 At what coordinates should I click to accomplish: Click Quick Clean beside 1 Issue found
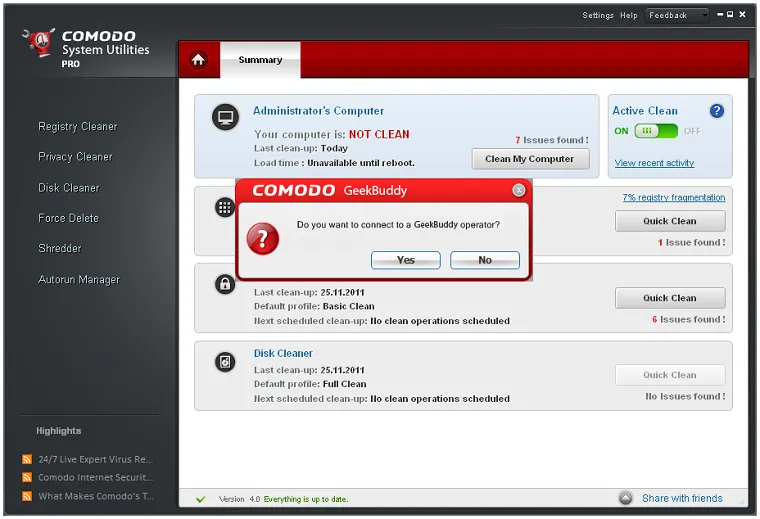[670, 221]
